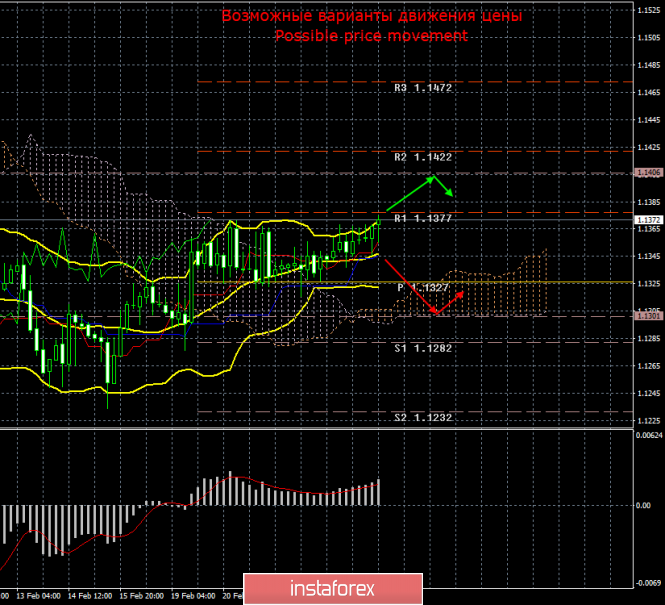The image size is (665, 605).
Task: Select the current price tag 1.1372
Action: click(648, 220)
